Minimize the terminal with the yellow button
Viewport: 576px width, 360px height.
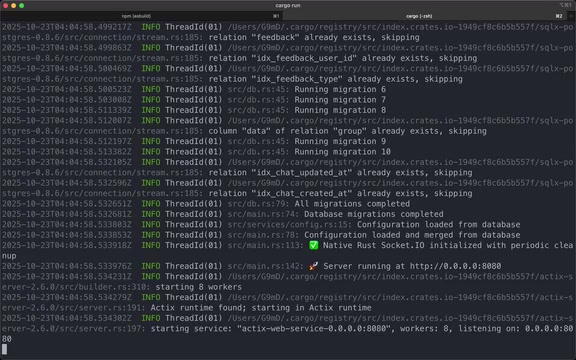click(14, 6)
